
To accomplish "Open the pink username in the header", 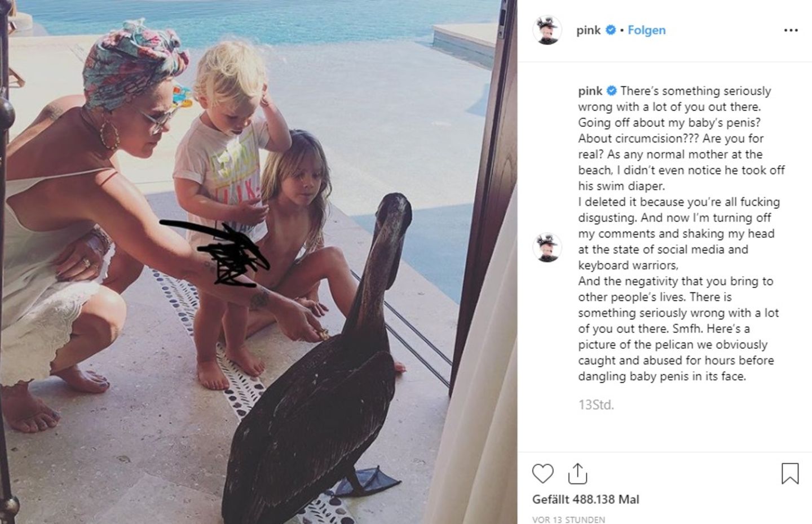I will point(589,30).
